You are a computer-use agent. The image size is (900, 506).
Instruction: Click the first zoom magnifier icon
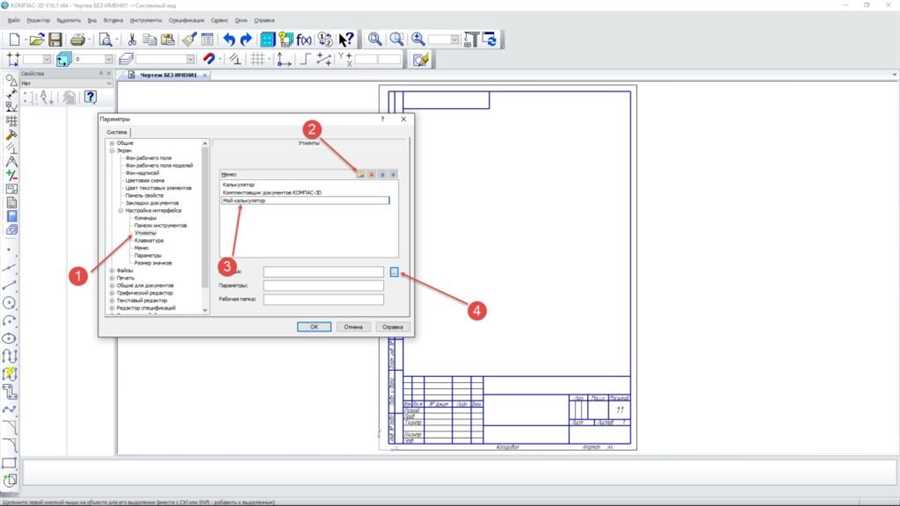[x=375, y=40]
